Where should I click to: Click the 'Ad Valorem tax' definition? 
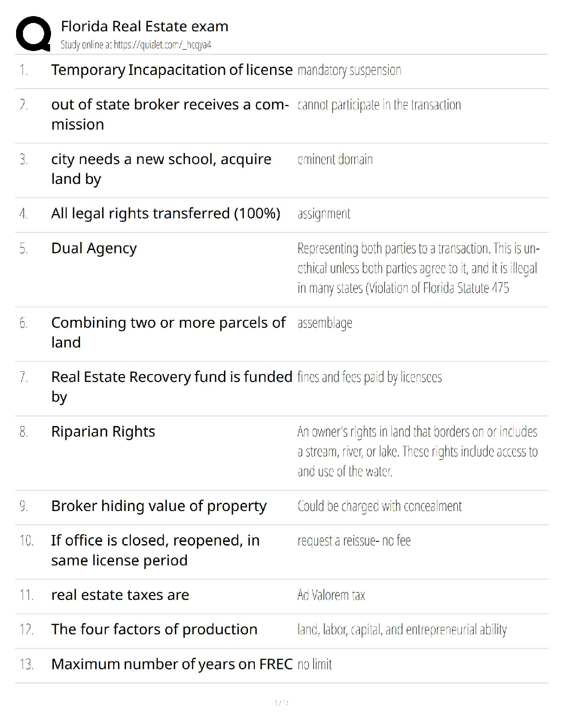(331, 595)
